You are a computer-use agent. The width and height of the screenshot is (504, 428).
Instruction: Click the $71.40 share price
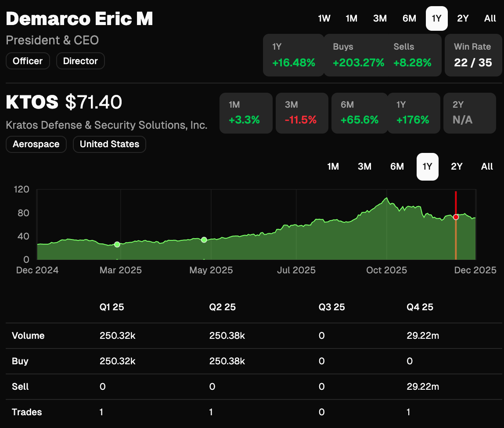[x=94, y=102]
